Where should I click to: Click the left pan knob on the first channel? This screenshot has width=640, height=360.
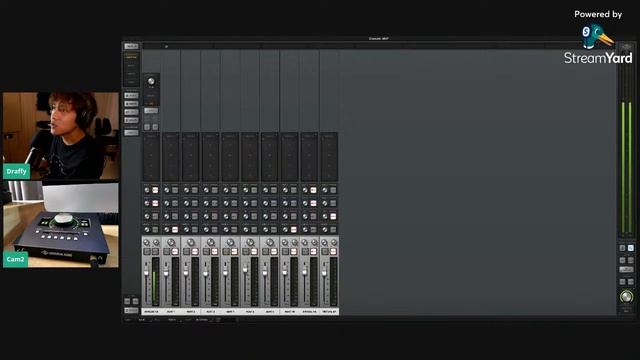point(147,243)
